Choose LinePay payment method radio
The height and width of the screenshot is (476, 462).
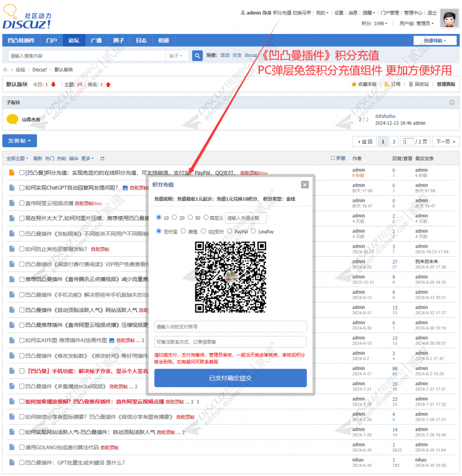253,231
